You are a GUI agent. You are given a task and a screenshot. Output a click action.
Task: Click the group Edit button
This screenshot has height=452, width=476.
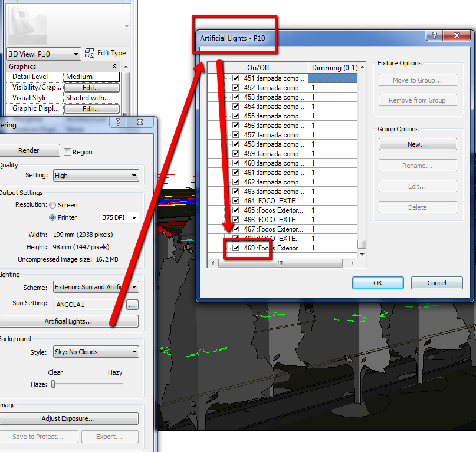coord(418,186)
